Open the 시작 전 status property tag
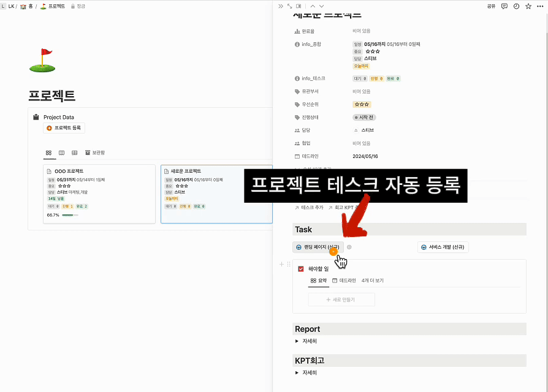Viewport: 548px width, 392px height. (364, 117)
